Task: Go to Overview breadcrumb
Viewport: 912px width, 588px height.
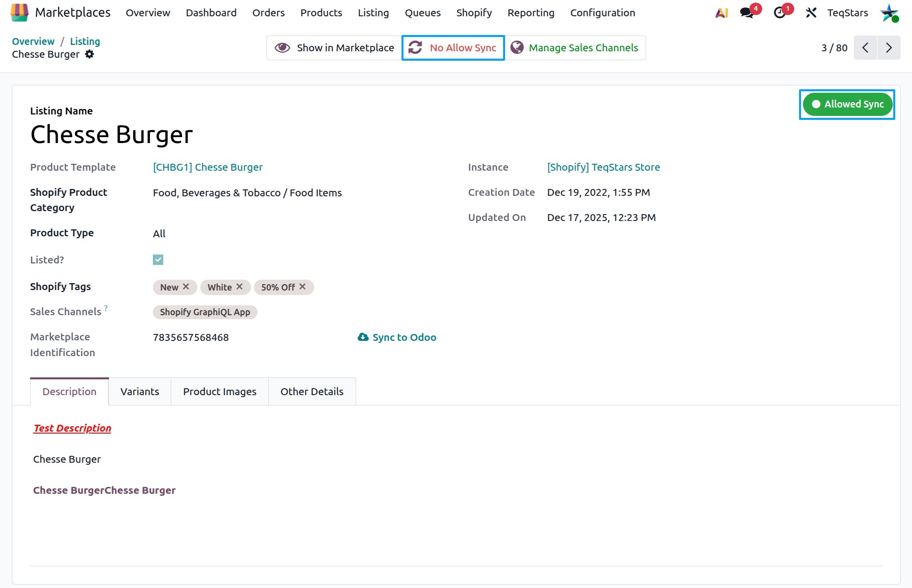Action: pos(33,41)
